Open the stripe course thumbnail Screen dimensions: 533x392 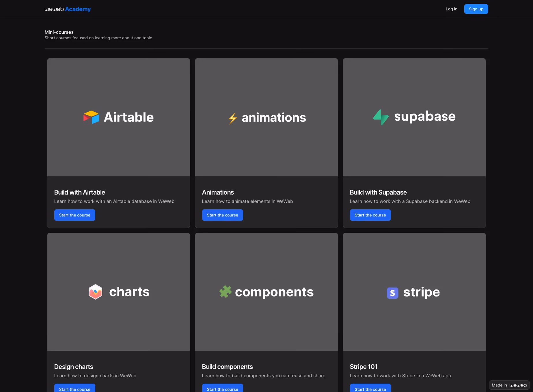(x=414, y=292)
